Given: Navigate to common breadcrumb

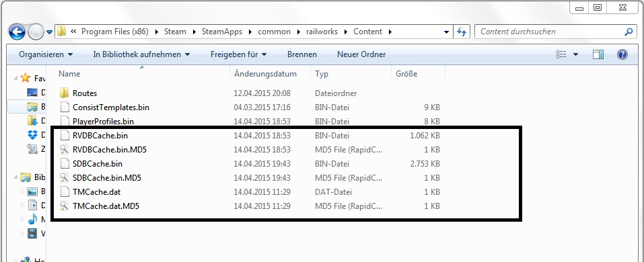Looking at the screenshot, I should pos(274,32).
